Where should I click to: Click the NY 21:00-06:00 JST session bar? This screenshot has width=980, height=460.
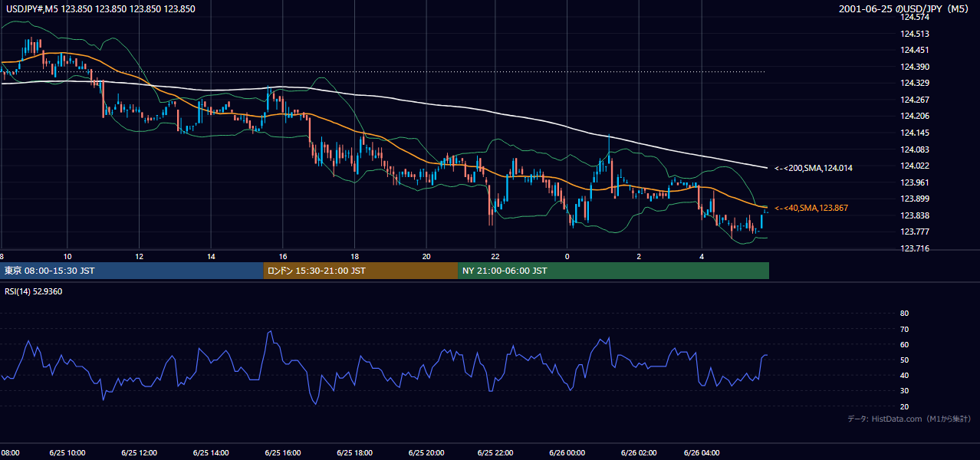[x=613, y=271]
